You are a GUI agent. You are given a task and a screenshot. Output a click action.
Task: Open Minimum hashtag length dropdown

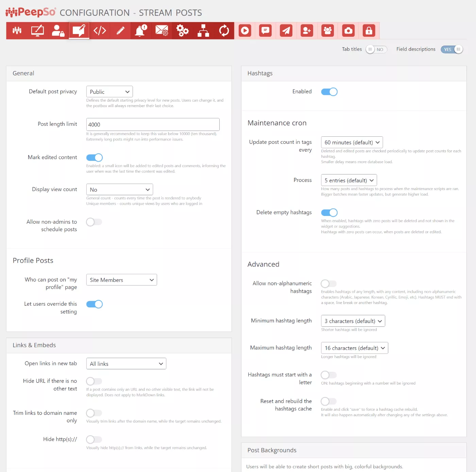[x=353, y=321]
